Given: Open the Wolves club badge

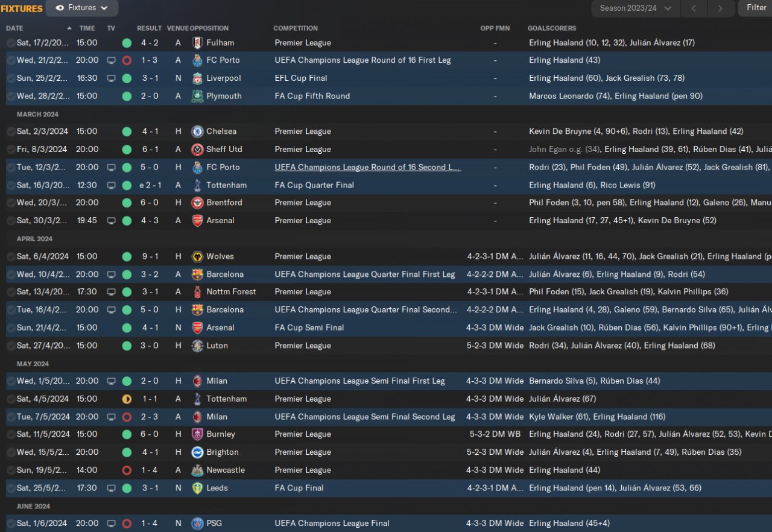Looking at the screenshot, I should (x=197, y=256).
